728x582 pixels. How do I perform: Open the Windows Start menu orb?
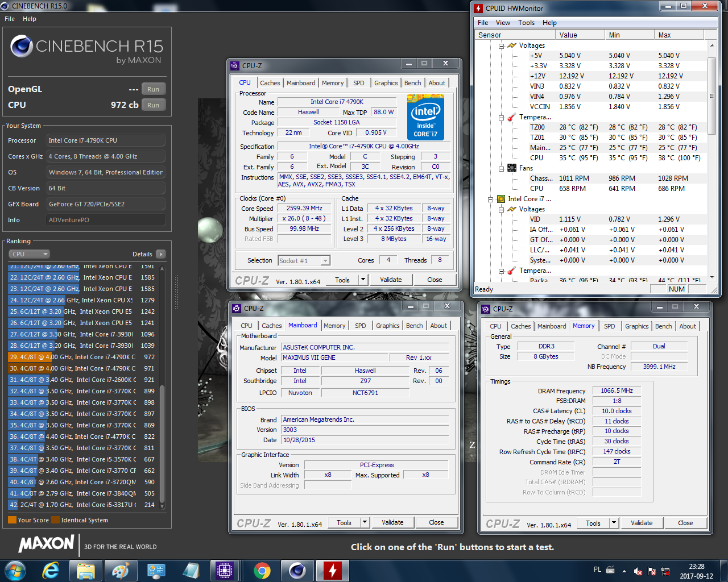pos(15,570)
